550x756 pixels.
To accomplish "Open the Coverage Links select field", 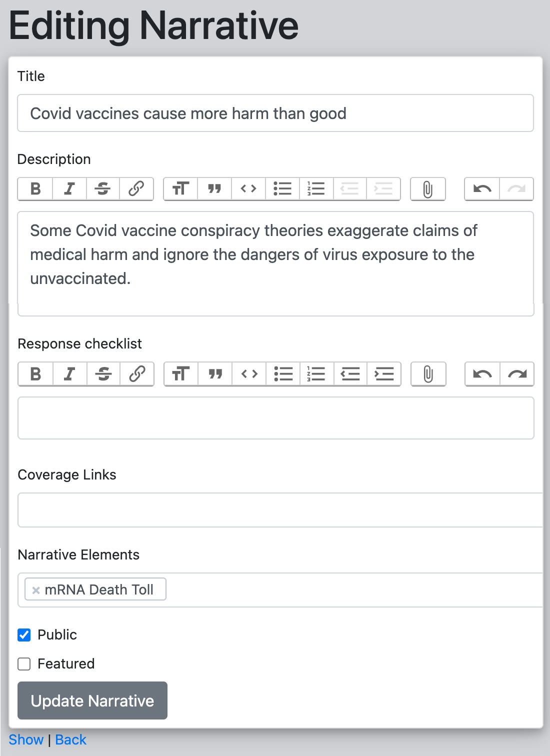I will tap(280, 510).
